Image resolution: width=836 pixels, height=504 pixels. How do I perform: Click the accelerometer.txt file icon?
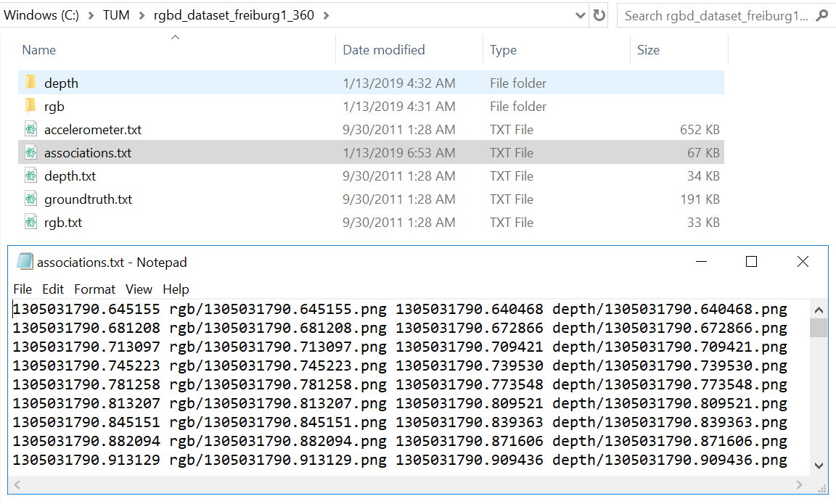[x=30, y=130]
